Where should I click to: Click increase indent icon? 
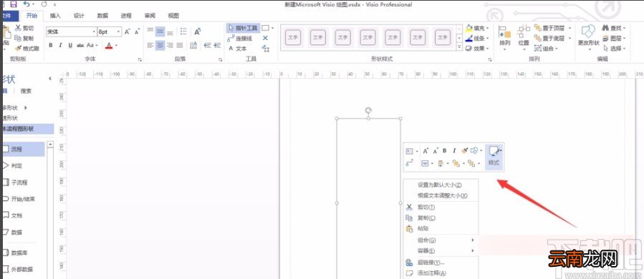pos(217,45)
